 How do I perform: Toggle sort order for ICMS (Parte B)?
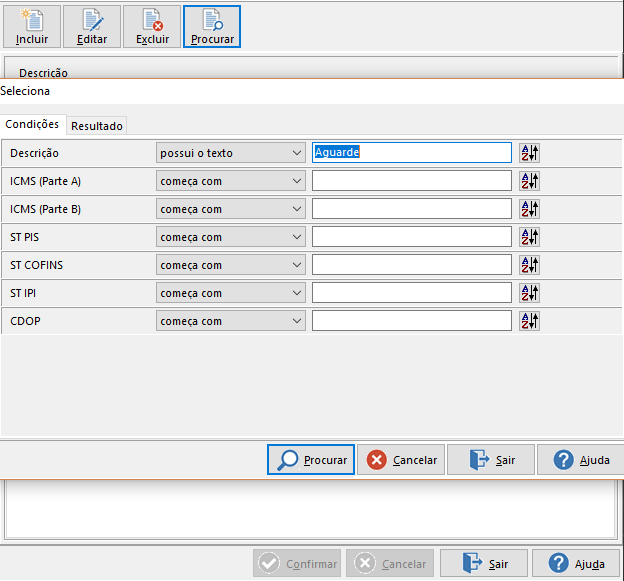[x=529, y=209]
